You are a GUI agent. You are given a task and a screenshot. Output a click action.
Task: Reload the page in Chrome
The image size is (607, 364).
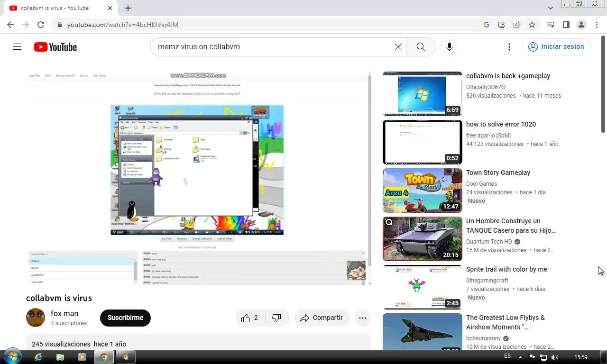41,25
